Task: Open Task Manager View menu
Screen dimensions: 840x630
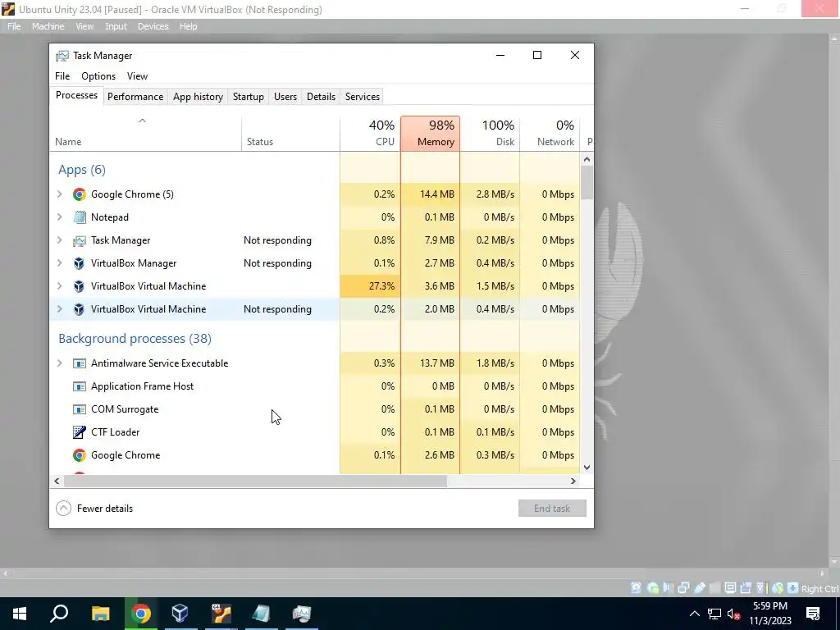Action: 137,76
